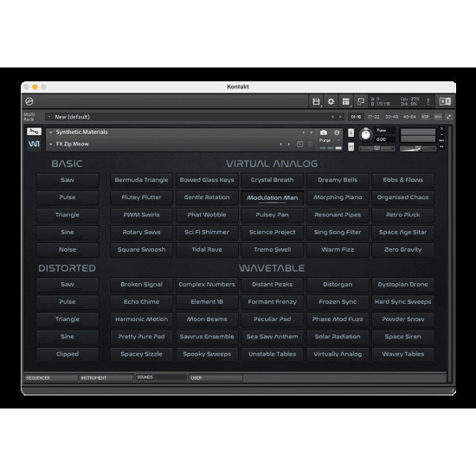Solo the instrument with the S button
476x476 pixels.
[x=351, y=132]
